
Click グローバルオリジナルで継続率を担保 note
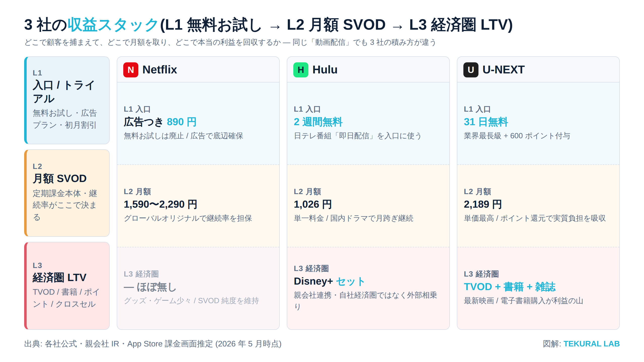click(188, 218)
